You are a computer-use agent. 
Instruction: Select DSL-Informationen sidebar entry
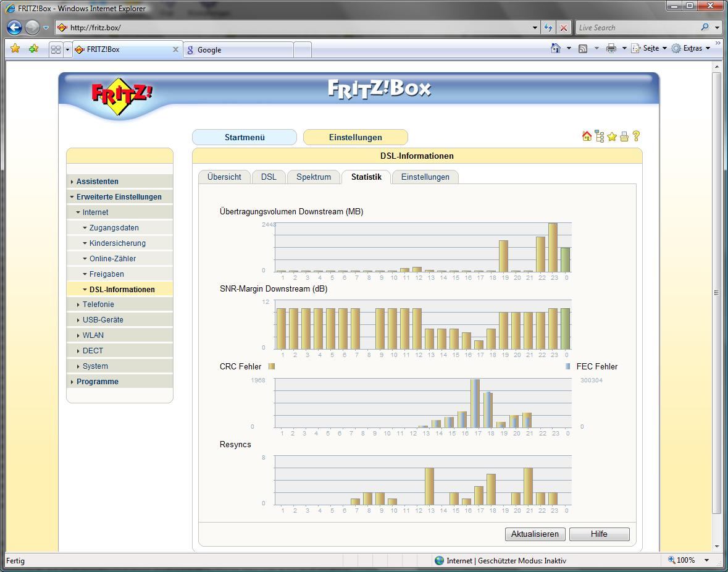[120, 289]
